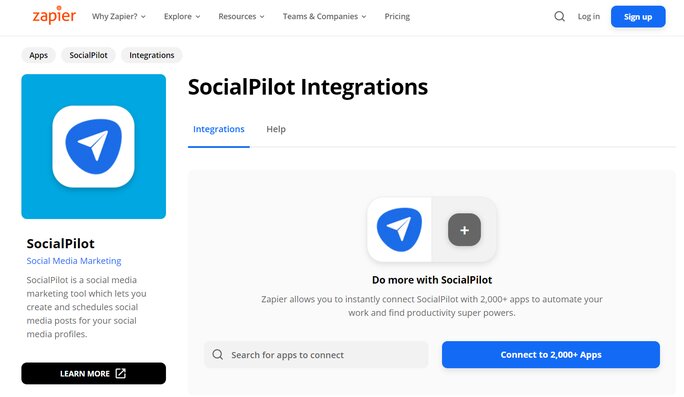Click the Log in link
This screenshot has width=684, height=397.
pos(588,17)
